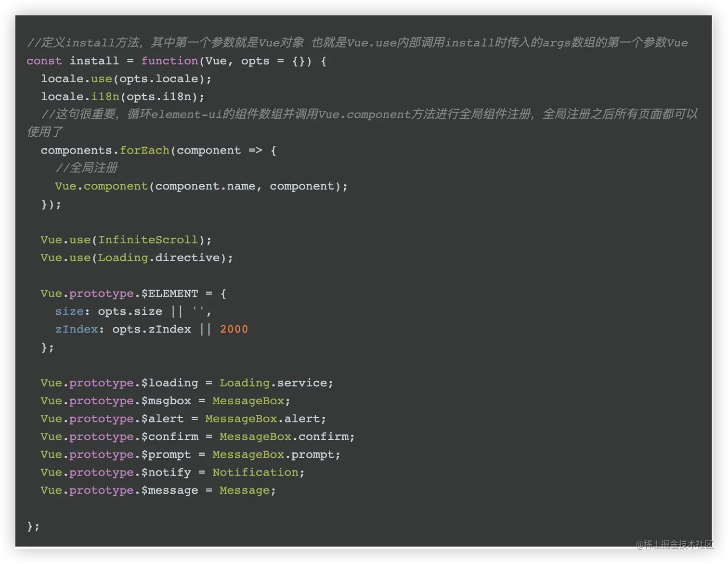Viewport: 728px width, 564px height.
Task: Click the '$msgbox = MessageBox;' line
Action: [166, 401]
